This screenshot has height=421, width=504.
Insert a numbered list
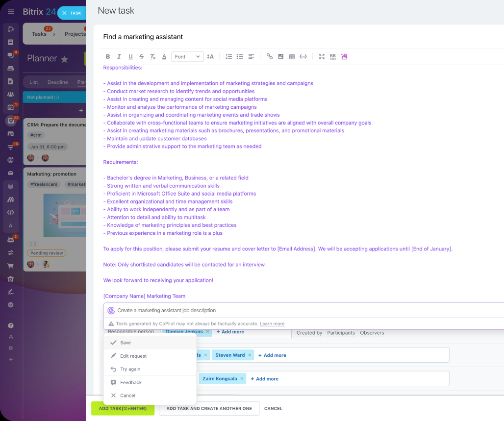click(x=228, y=56)
